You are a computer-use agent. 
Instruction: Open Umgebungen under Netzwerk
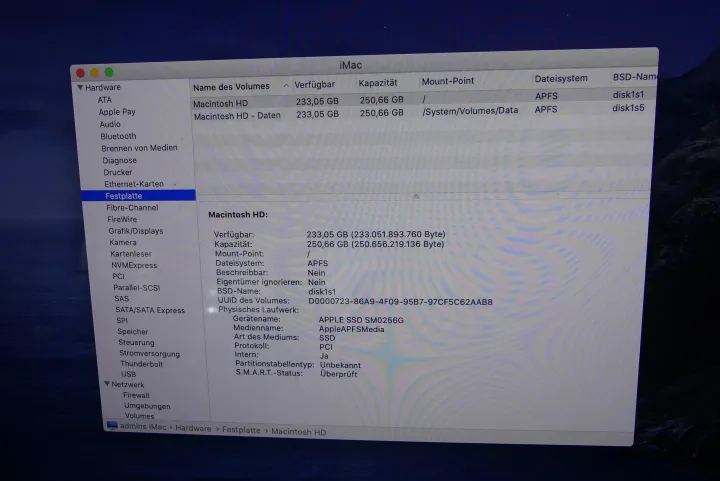point(147,406)
